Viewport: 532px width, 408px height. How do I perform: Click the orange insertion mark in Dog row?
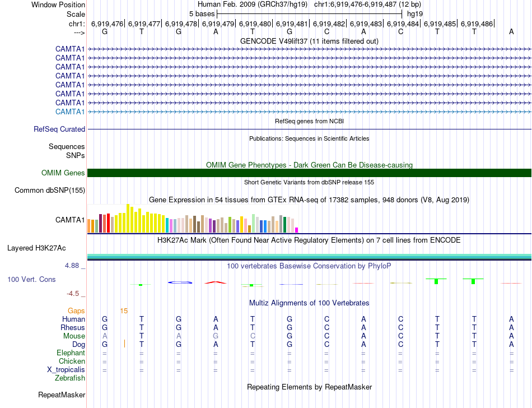pyautogui.click(x=124, y=344)
